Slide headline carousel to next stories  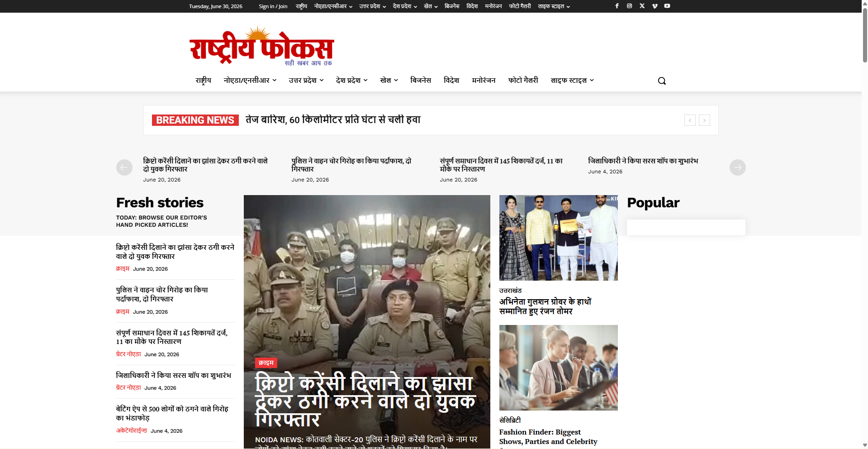[x=738, y=167]
